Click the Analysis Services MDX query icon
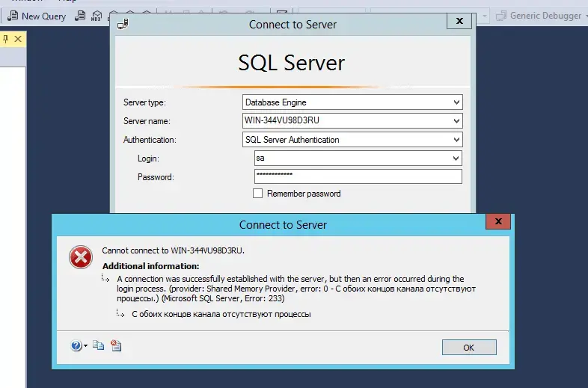 coord(97,16)
